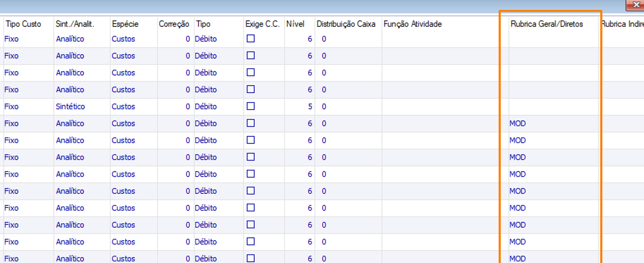Tick Exige C.C. checkbox in second row
Image resolution: width=644 pixels, height=263 pixels.
pyautogui.click(x=250, y=55)
